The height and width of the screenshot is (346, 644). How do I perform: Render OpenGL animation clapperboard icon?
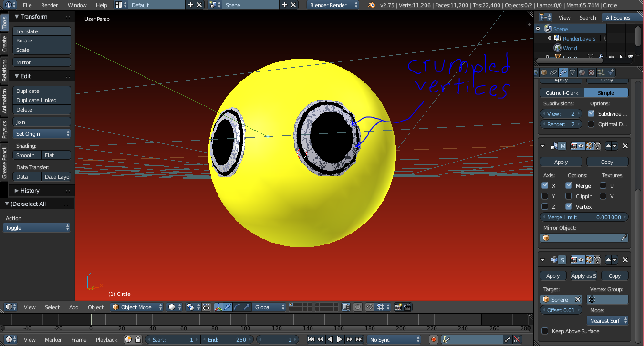point(408,307)
